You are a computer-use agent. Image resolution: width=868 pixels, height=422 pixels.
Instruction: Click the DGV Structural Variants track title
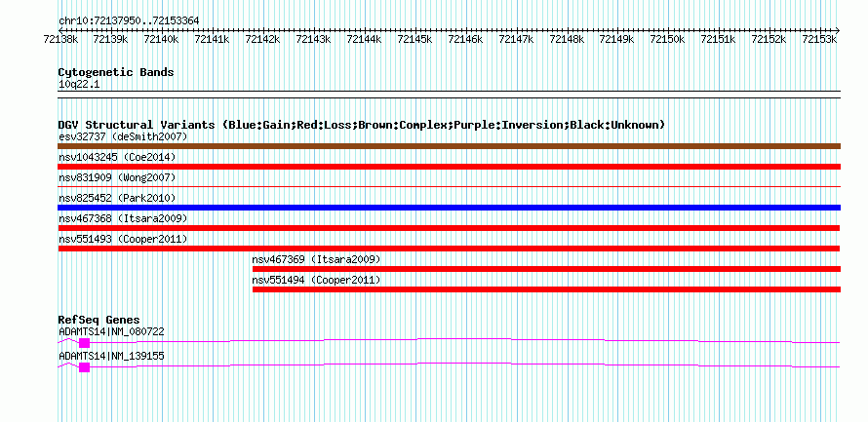pos(362,125)
